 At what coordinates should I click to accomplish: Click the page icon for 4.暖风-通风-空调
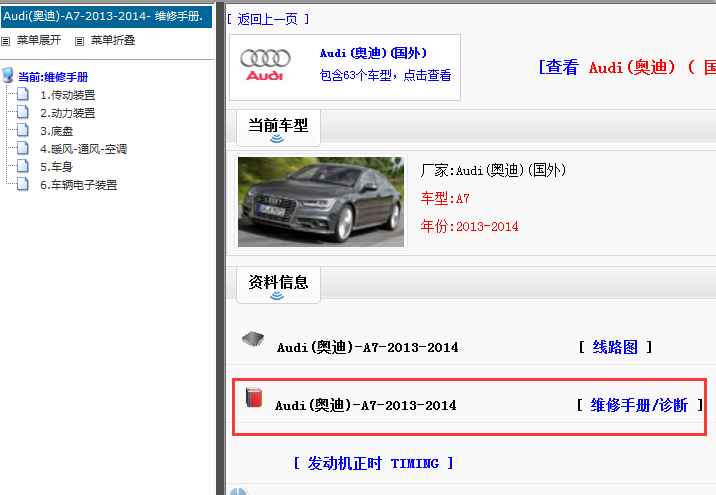(23, 148)
